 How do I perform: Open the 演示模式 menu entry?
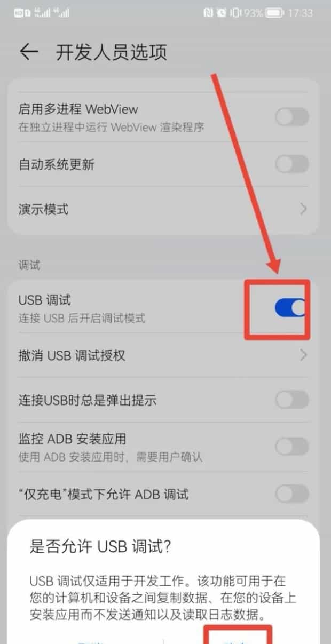[163, 209]
